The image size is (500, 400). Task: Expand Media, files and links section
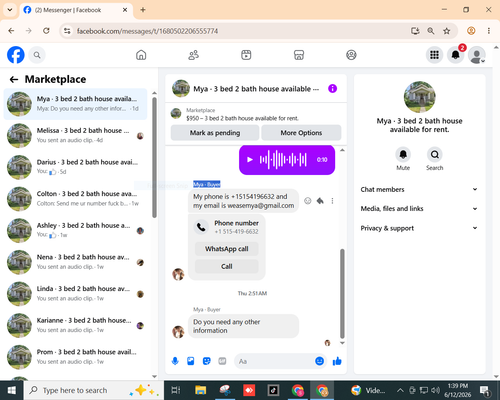click(419, 209)
